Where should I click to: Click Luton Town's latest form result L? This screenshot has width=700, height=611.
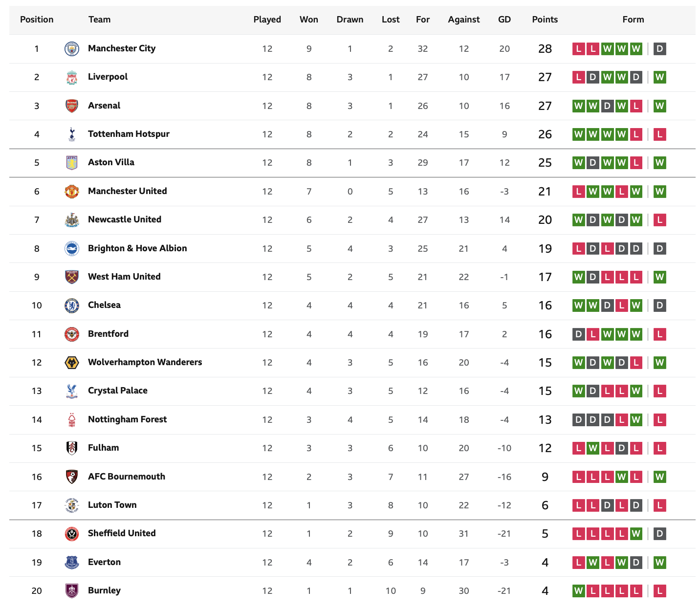click(x=659, y=505)
